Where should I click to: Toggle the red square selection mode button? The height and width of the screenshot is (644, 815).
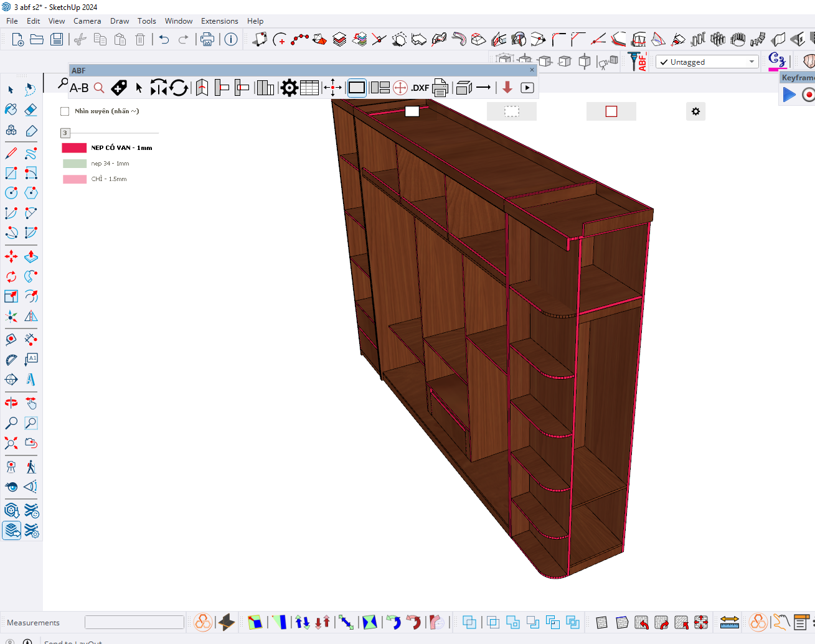click(611, 111)
